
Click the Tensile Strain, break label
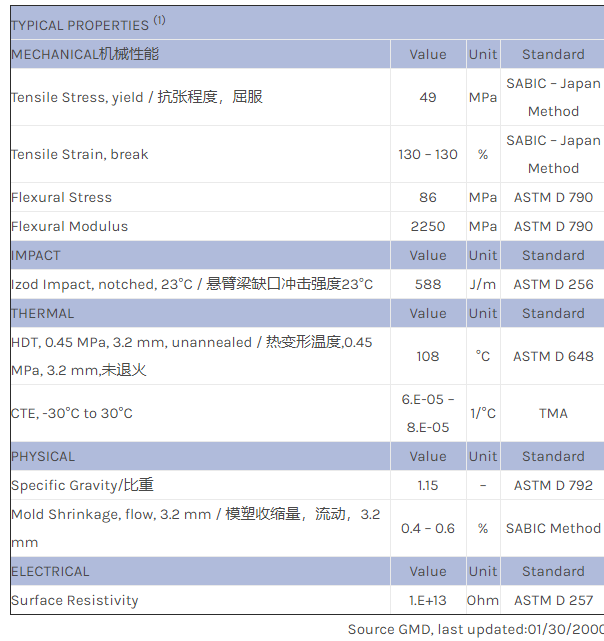(79, 154)
